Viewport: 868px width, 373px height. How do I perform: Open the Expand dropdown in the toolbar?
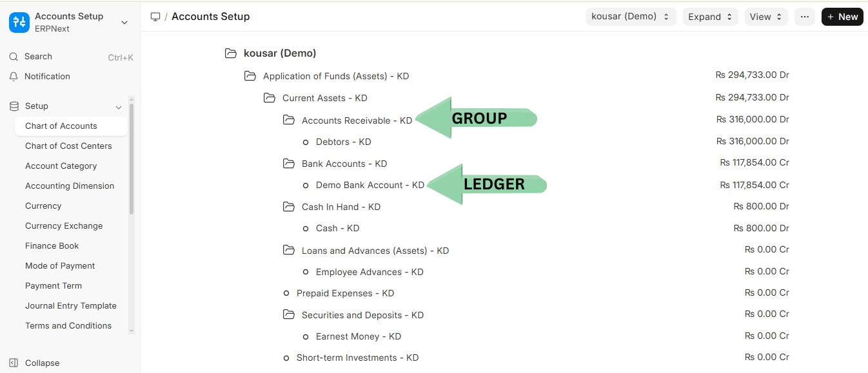[x=710, y=17]
